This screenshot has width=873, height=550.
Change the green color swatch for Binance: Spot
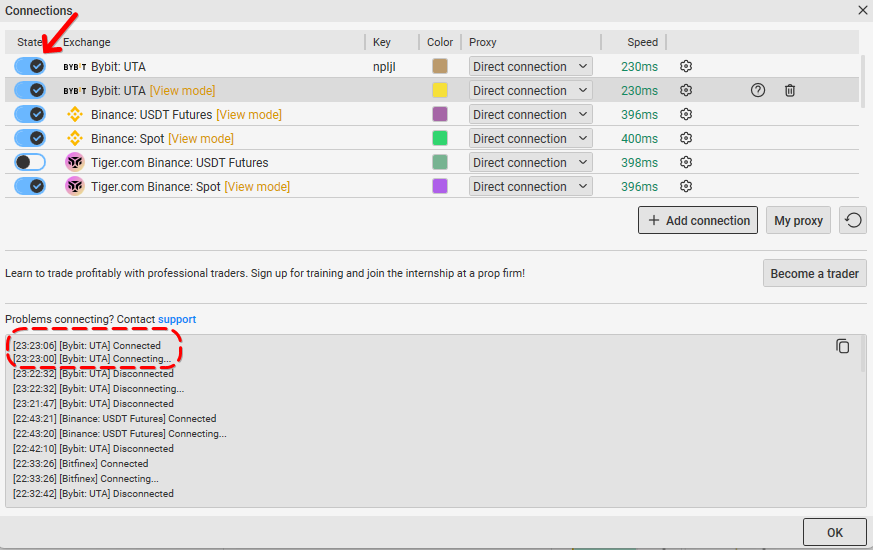[440, 138]
